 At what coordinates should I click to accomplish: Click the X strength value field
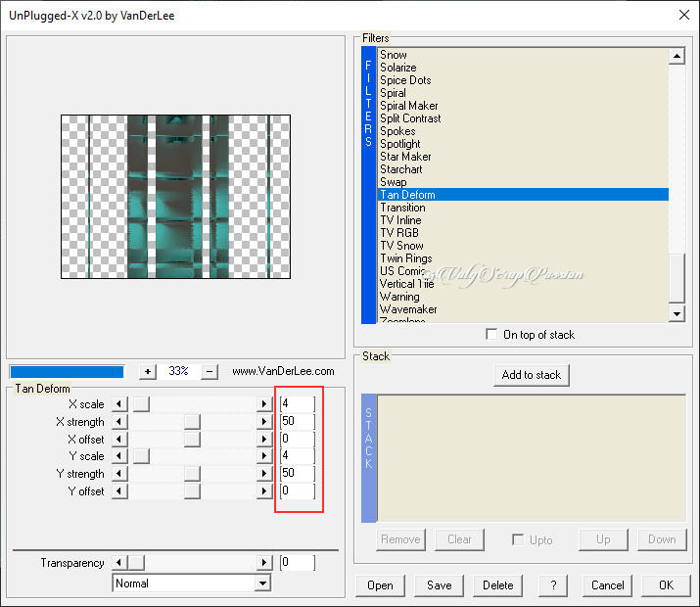coord(298,421)
